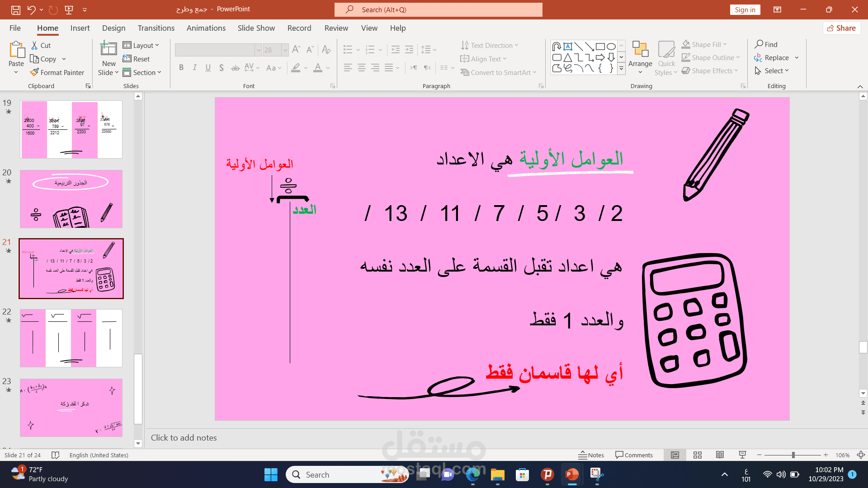Open the font name dropdown
Viewport: 868px width, 488px height.
coord(259,50)
